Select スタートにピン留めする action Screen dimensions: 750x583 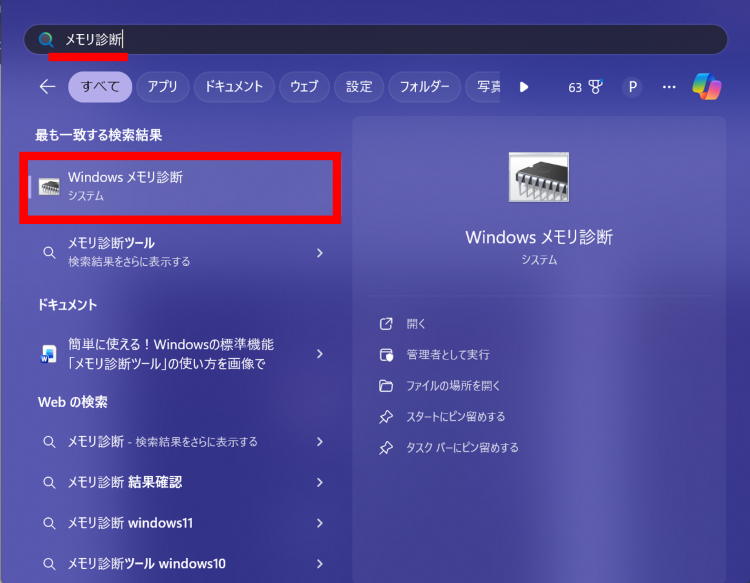click(455, 417)
